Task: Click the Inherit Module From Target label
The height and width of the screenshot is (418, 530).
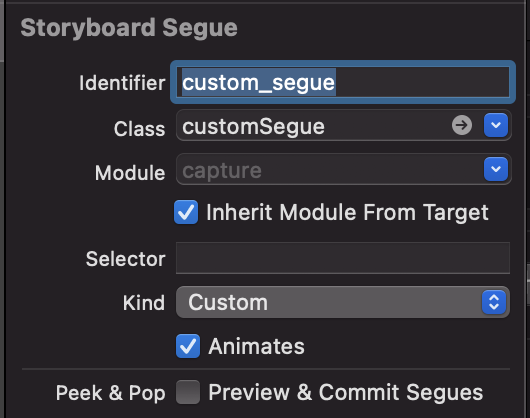Action: [347, 213]
